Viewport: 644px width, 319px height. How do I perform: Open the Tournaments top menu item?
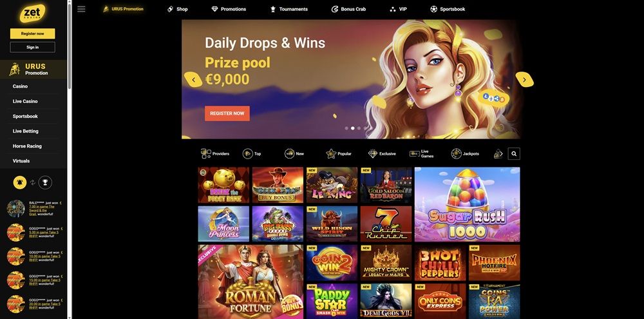tap(289, 9)
